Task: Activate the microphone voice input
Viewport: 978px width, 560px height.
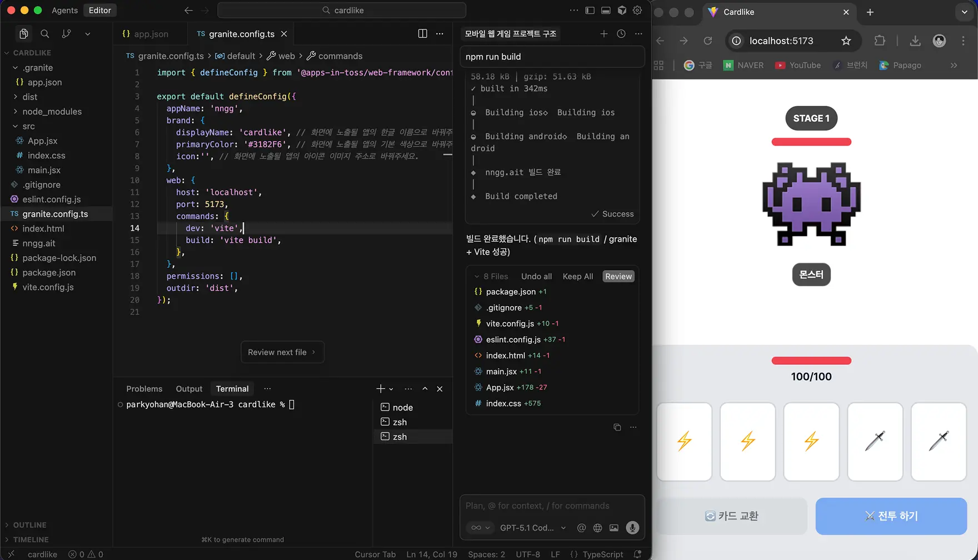Action: pos(632,528)
